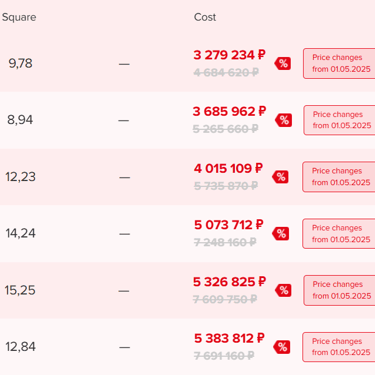Screen dimensions: 375x375
Task: Click discount percent tag for 3 685 962 ₽
Action: pyautogui.click(x=283, y=120)
